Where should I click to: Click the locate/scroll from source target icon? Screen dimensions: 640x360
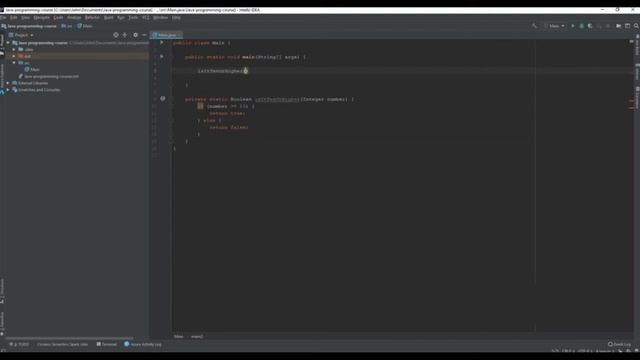(116, 35)
